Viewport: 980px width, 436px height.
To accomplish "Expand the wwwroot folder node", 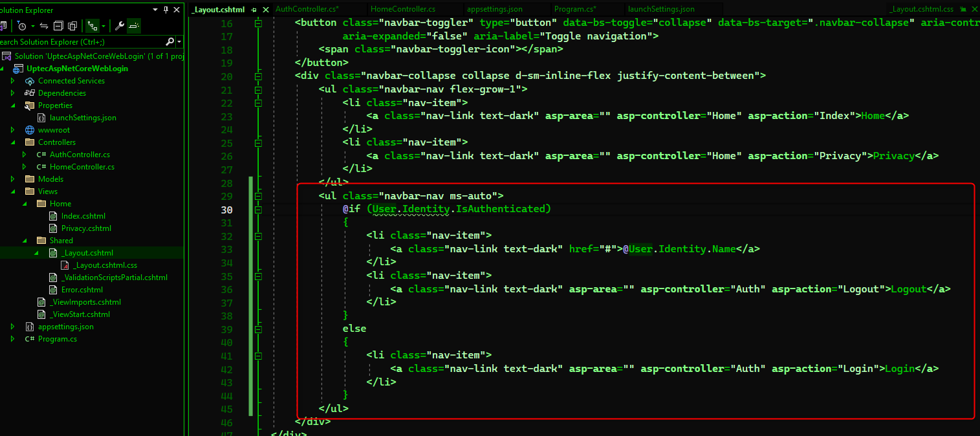I will pyautogui.click(x=12, y=130).
